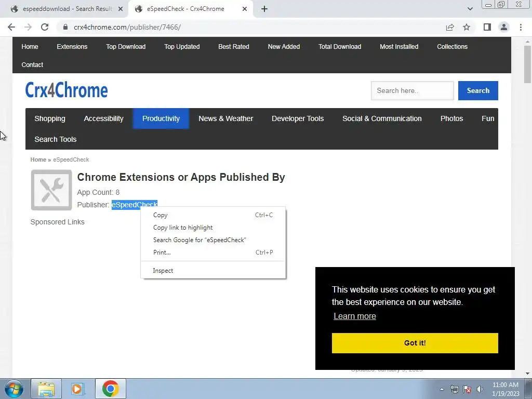Open Home in the top navigation
532x399 pixels.
[x=30, y=47]
